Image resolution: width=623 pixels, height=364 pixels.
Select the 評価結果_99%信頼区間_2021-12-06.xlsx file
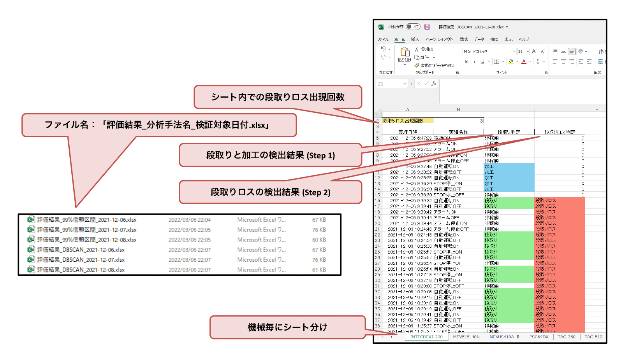tap(86, 220)
